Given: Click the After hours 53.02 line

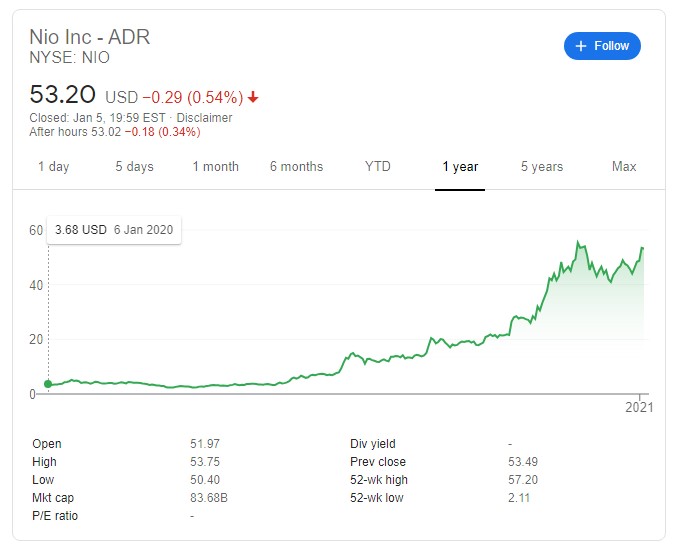Looking at the screenshot, I should click(x=115, y=132).
